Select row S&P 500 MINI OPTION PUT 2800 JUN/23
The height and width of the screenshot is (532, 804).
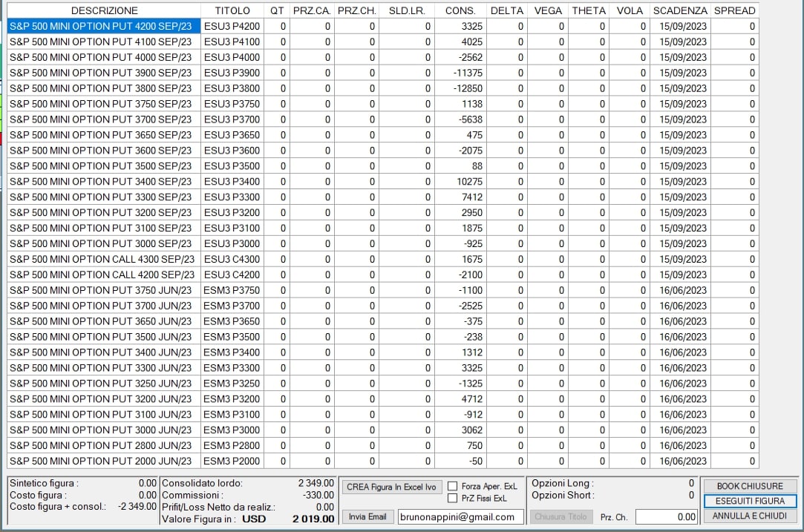[x=383, y=445]
